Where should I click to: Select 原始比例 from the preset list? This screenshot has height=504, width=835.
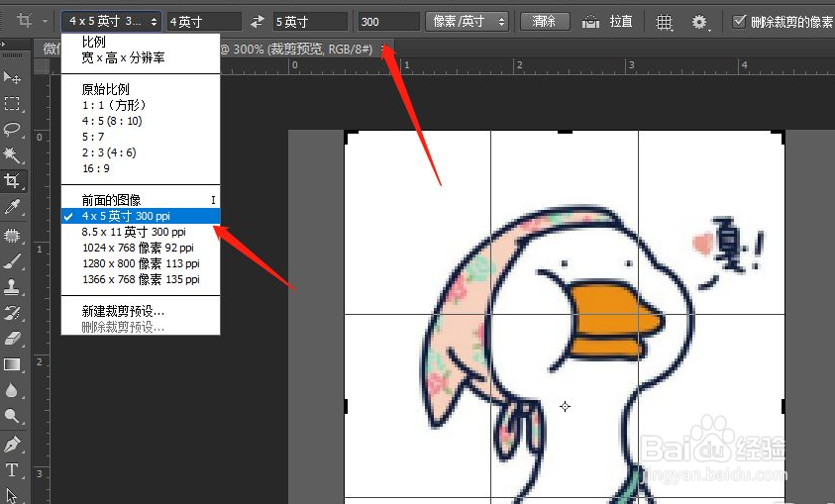[105, 89]
